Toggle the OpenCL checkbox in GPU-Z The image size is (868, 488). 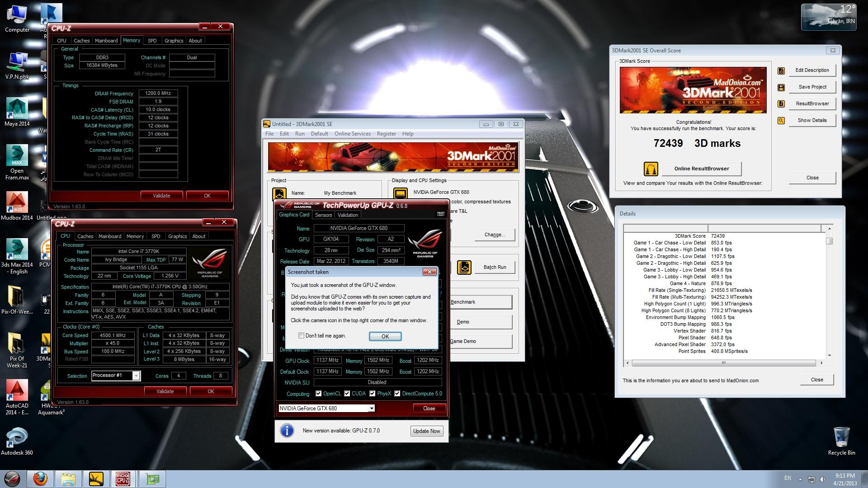(318, 394)
